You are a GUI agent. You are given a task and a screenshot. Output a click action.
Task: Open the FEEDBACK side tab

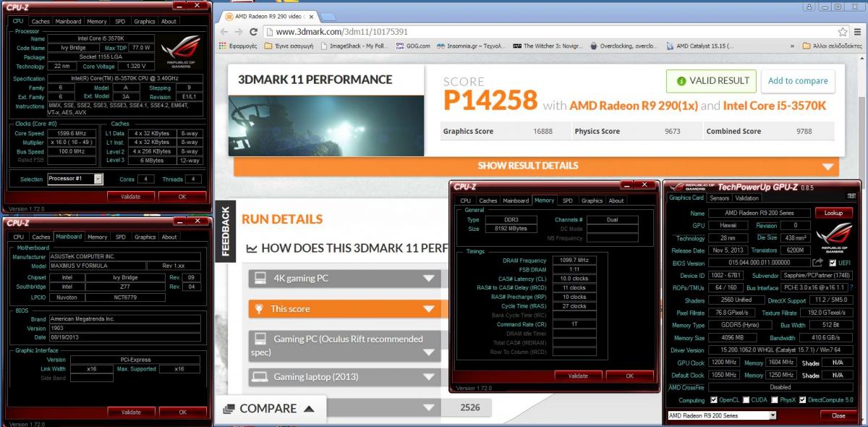pyautogui.click(x=224, y=232)
